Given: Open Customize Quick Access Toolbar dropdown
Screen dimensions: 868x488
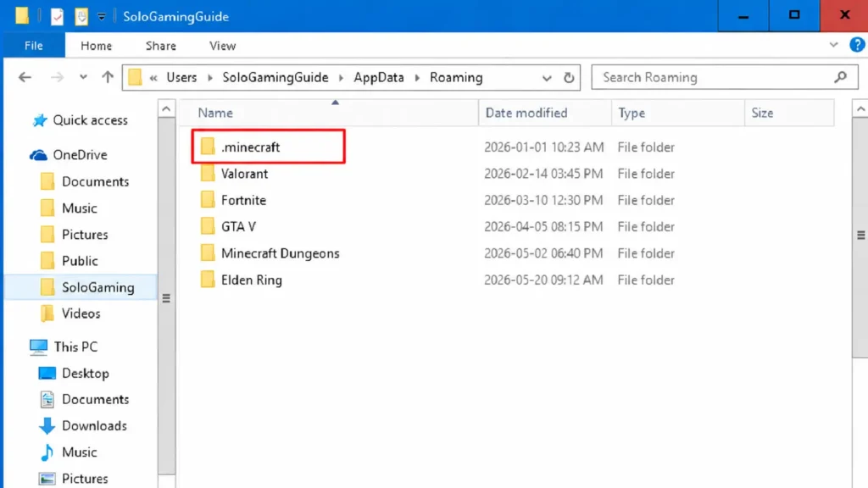Looking at the screenshot, I should tap(102, 17).
